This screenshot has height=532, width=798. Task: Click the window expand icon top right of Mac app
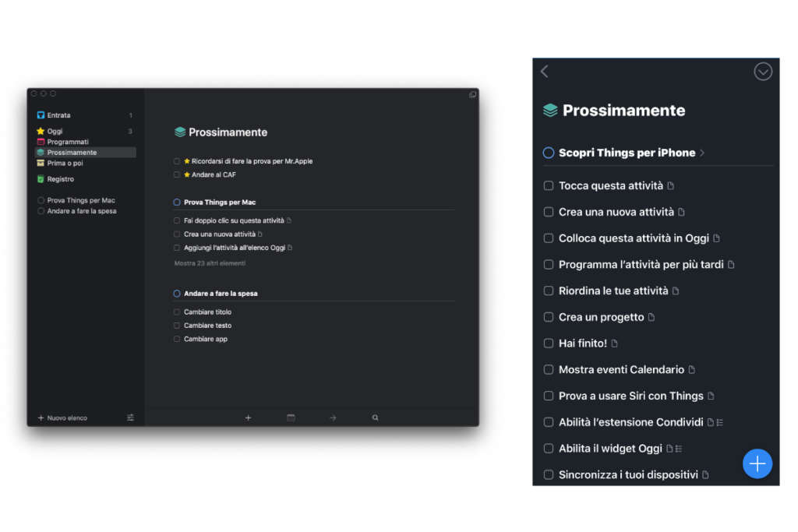472,94
